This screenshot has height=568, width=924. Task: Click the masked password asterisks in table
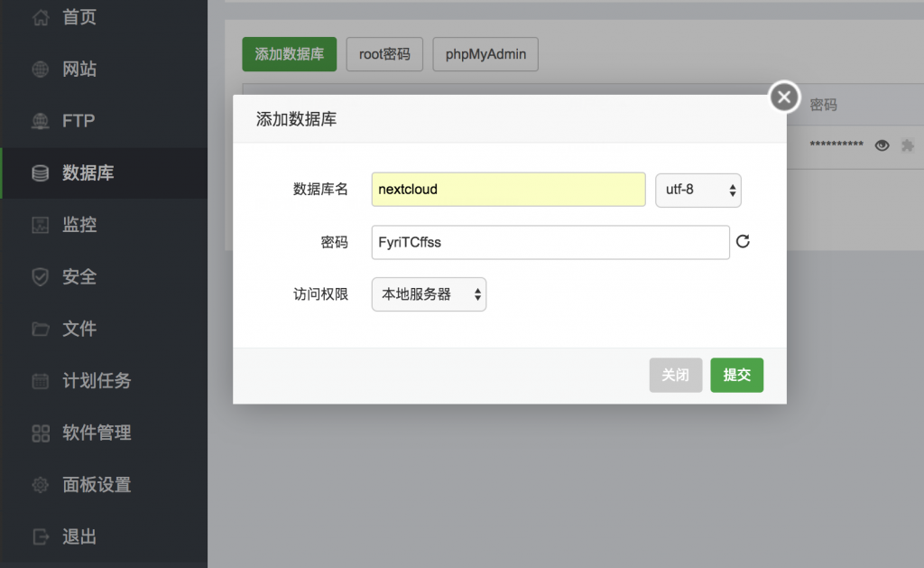point(836,144)
